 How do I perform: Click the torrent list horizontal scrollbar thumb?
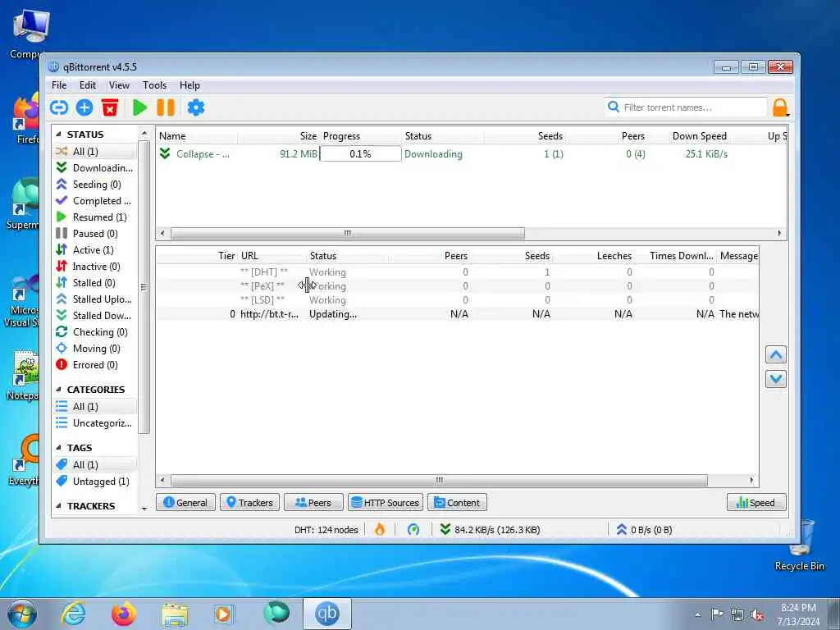tap(348, 234)
